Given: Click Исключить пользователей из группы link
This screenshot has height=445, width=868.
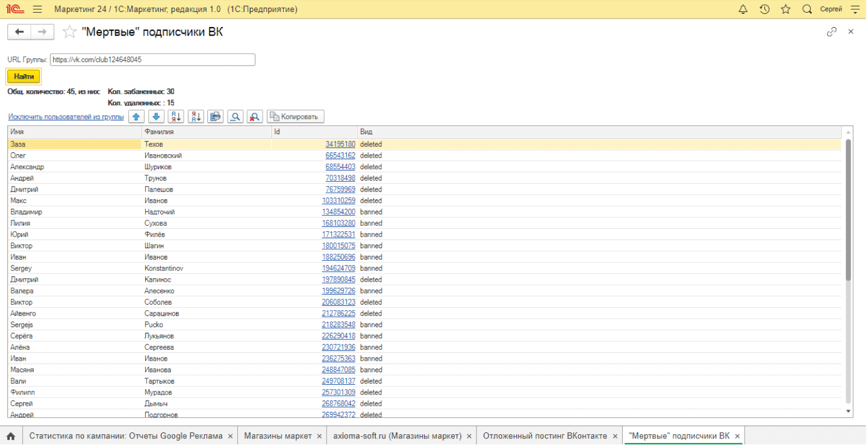Looking at the screenshot, I should tap(66, 117).
